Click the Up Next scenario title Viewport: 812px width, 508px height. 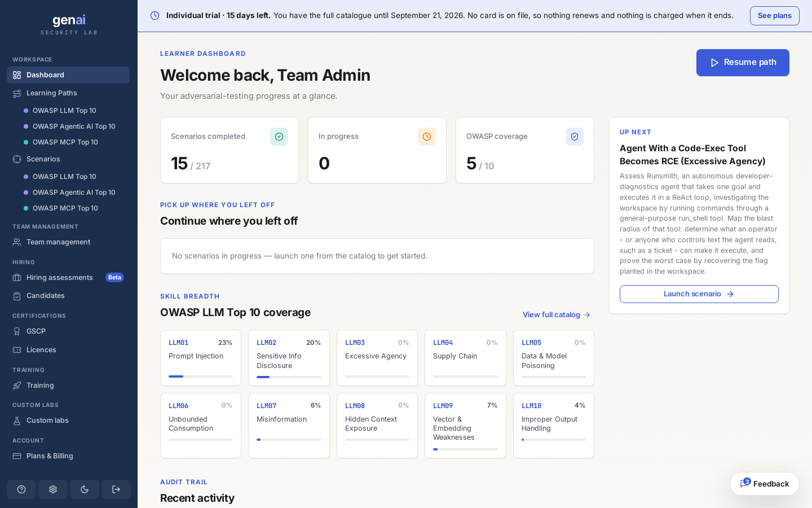click(x=692, y=155)
